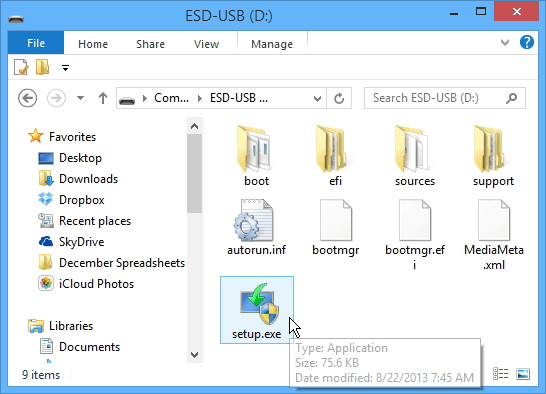The width and height of the screenshot is (546, 394).
Task: Open the Customize Quick Access Toolbar dropdown
Action: (x=65, y=68)
